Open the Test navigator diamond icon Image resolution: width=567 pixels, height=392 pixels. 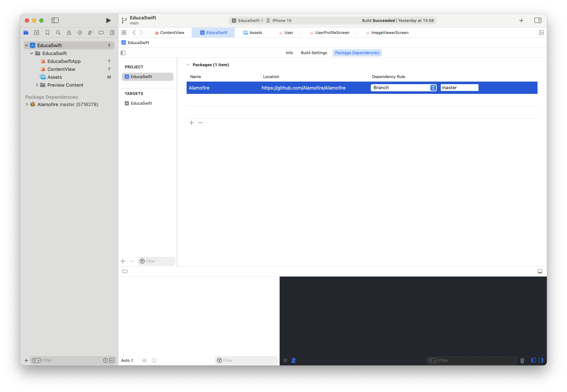point(80,32)
